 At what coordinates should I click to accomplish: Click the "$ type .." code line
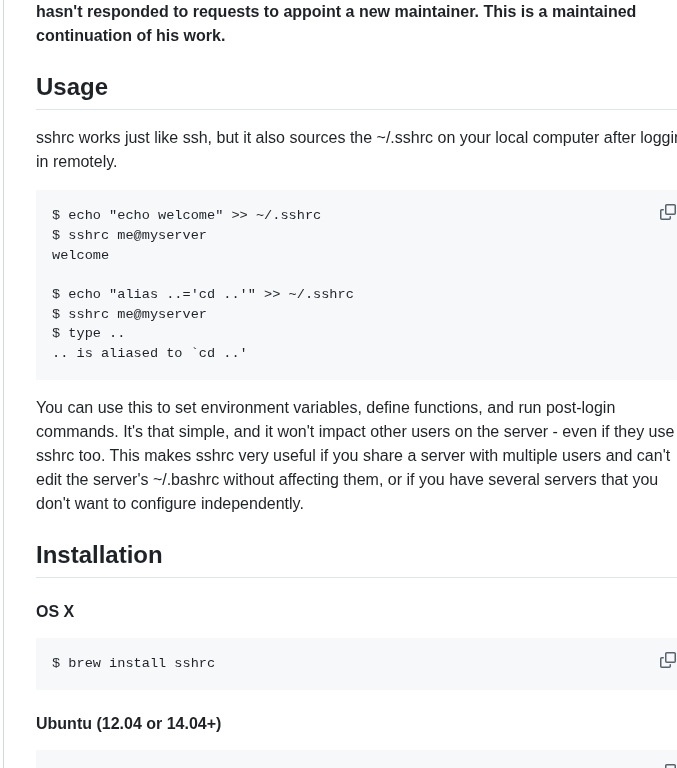tap(88, 334)
